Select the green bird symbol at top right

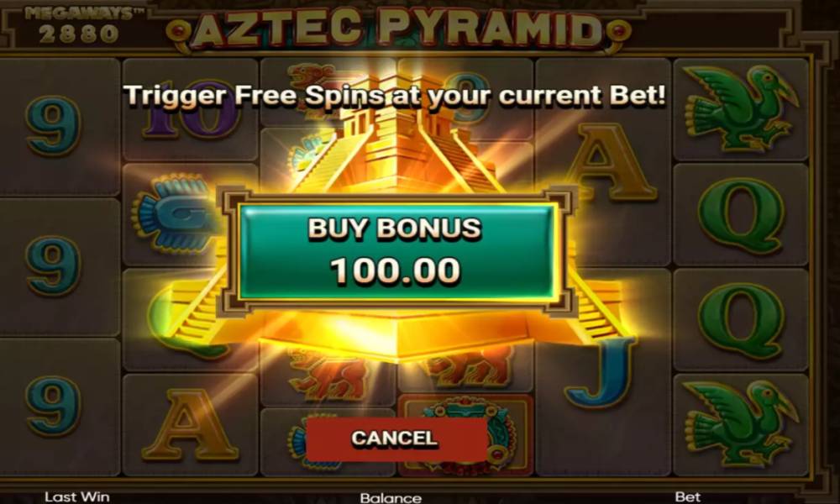[740, 109]
